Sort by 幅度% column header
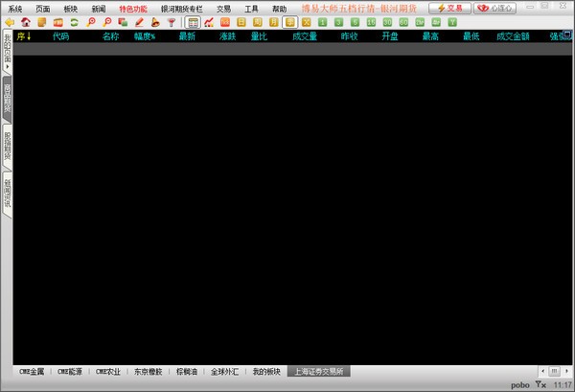 coord(145,36)
